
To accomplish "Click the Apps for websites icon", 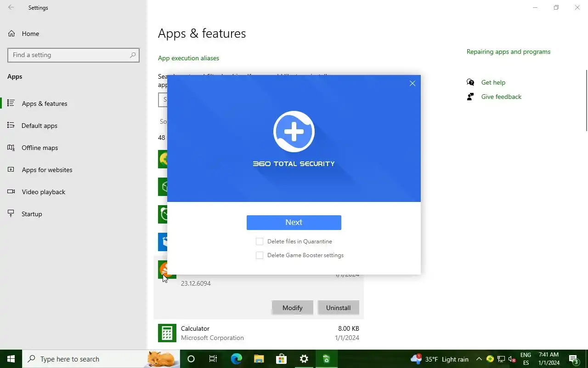I will tap(11, 169).
